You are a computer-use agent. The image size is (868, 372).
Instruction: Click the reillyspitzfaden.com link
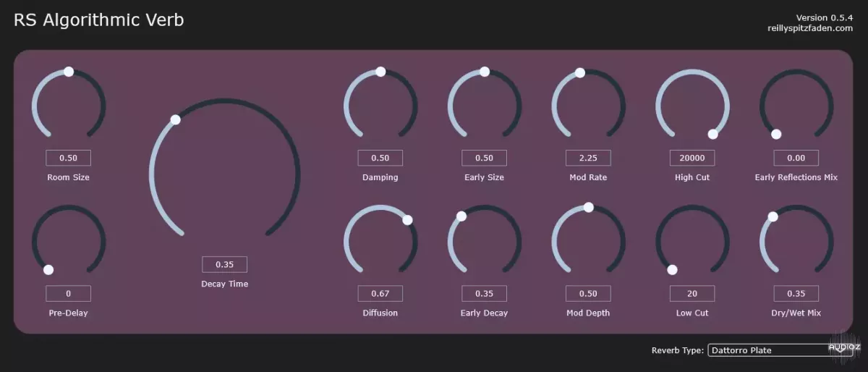810,28
